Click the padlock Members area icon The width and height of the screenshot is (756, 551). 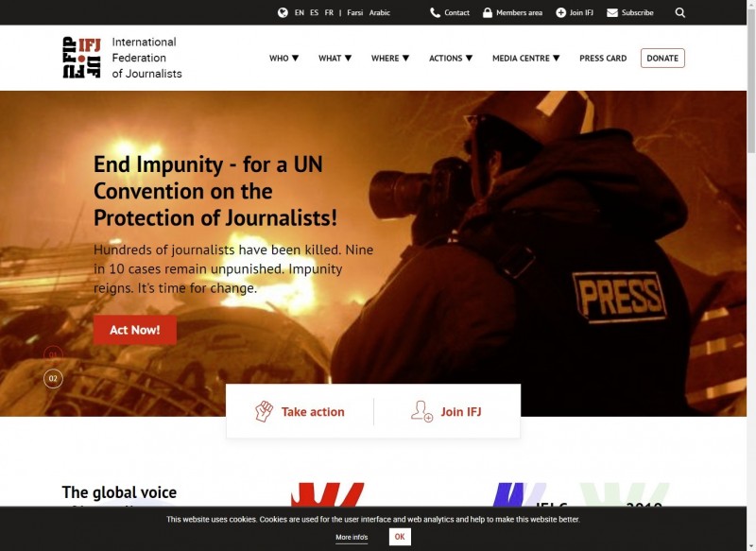click(x=488, y=13)
